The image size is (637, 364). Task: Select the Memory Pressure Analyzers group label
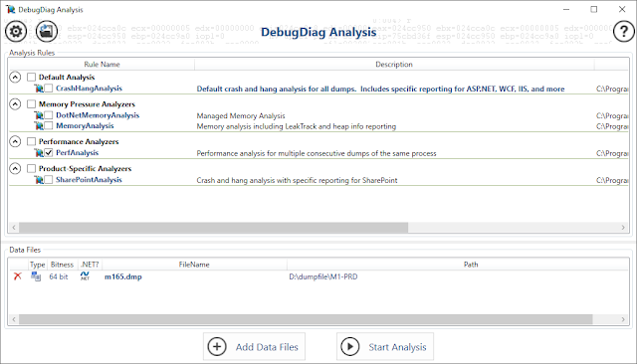pos(87,104)
